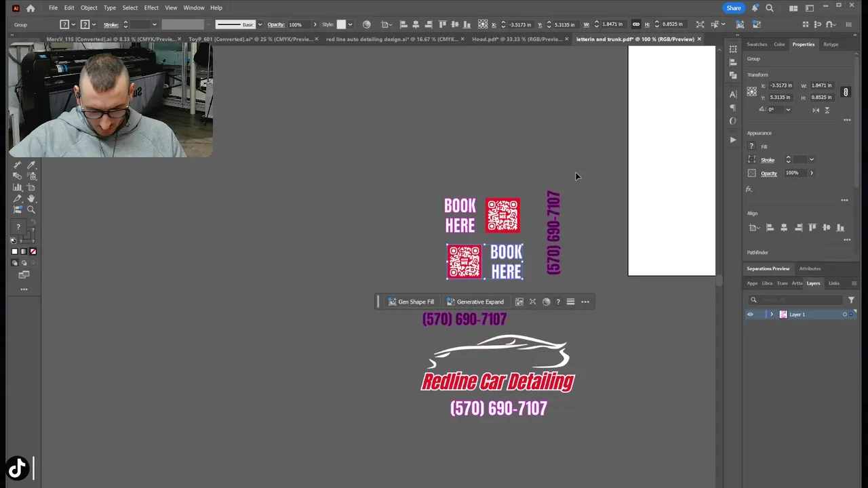Click the Stroke link in the Properties panel
The height and width of the screenshot is (488, 868).
tap(768, 160)
